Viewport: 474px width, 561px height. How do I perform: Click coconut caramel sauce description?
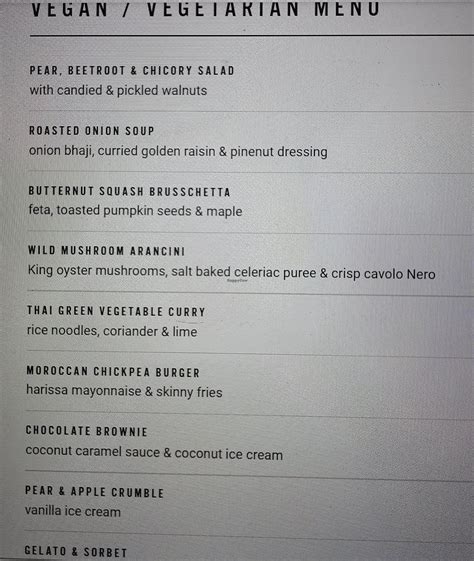[154, 453]
